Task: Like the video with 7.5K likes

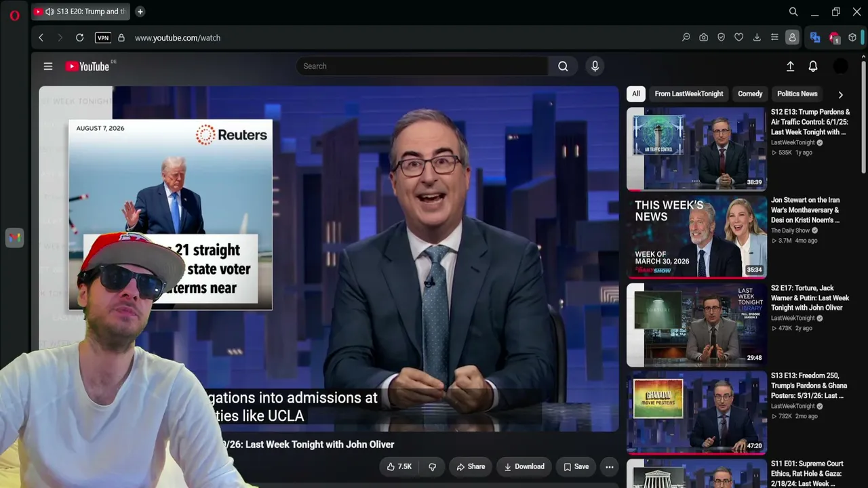Action: (x=399, y=466)
